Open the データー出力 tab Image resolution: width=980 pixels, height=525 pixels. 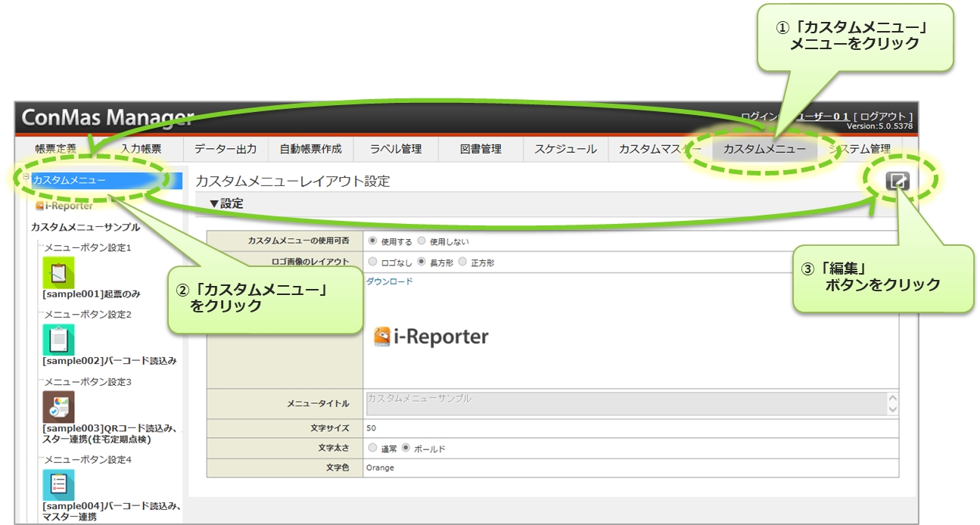[x=226, y=149]
